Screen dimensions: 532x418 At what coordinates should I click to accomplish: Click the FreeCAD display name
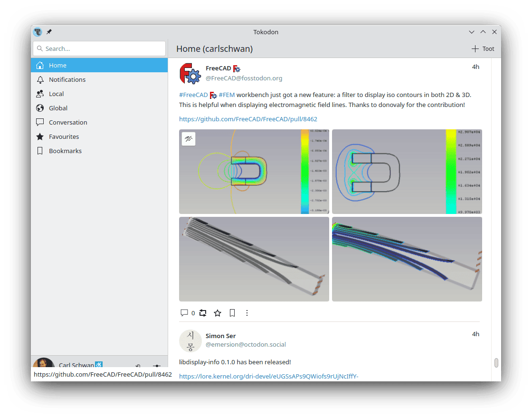(x=218, y=68)
